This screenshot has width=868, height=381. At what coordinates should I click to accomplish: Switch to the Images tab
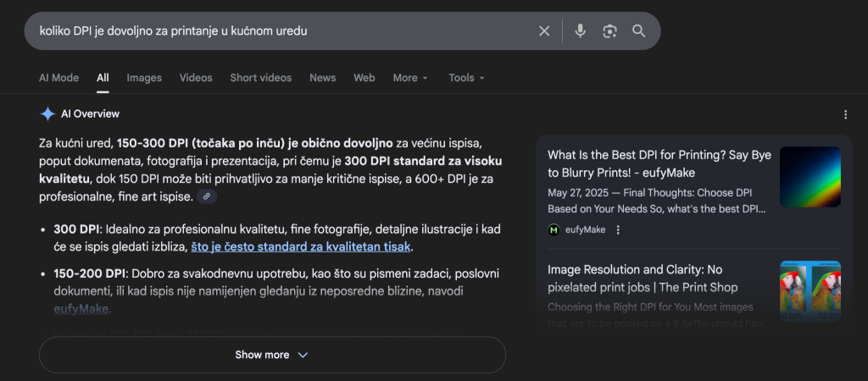point(144,78)
